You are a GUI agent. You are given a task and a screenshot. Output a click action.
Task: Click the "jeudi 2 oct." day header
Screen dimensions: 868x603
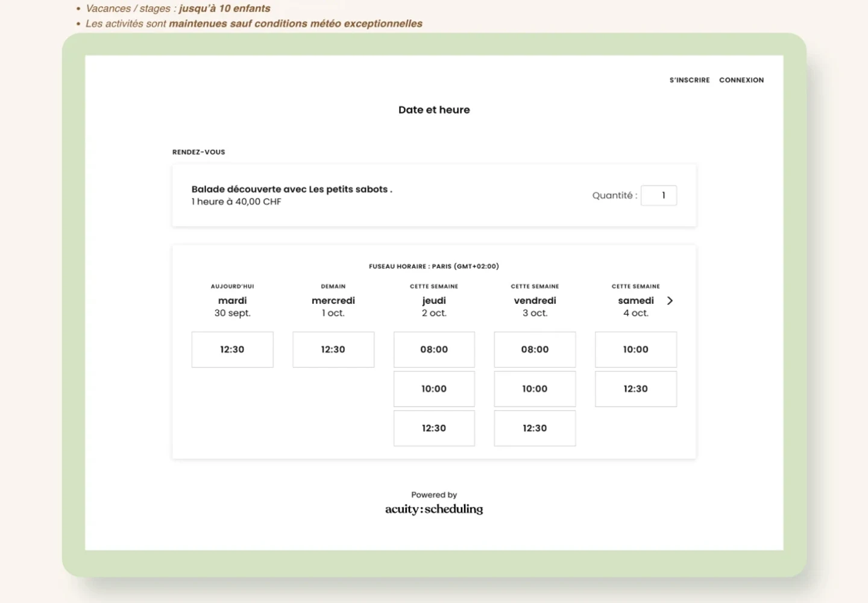point(434,306)
